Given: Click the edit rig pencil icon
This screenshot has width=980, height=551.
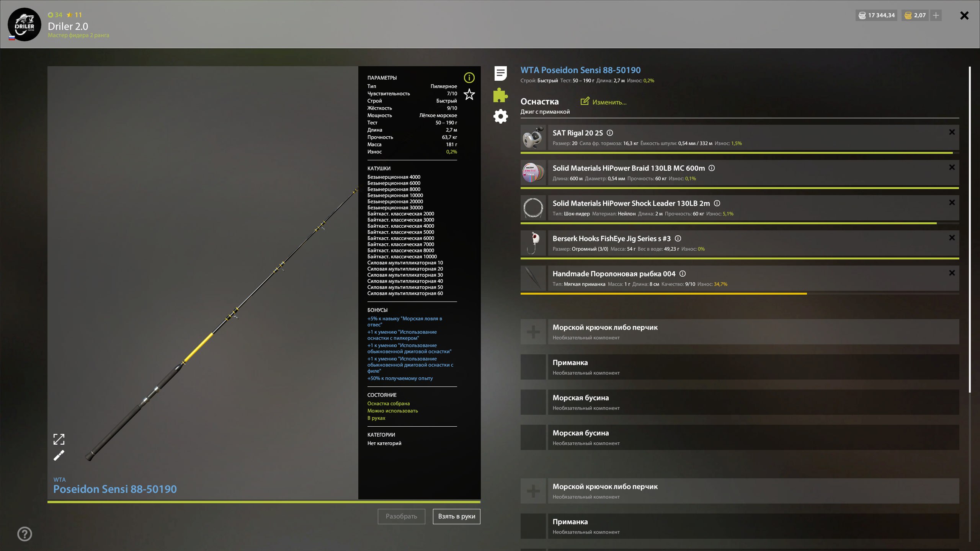Looking at the screenshot, I should (x=585, y=101).
